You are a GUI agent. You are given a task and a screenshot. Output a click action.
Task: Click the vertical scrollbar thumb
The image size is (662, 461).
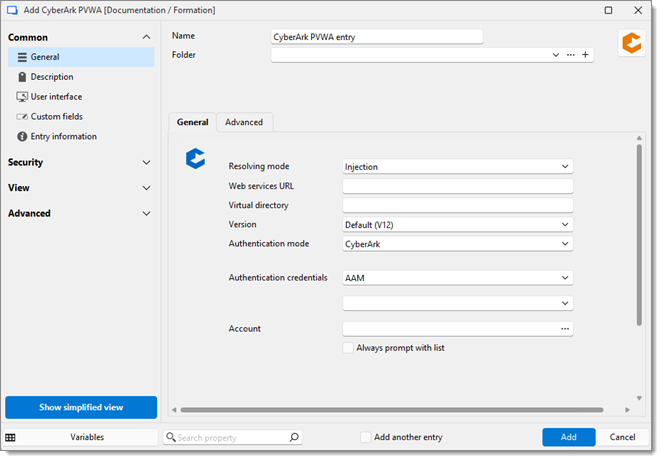coord(639,235)
